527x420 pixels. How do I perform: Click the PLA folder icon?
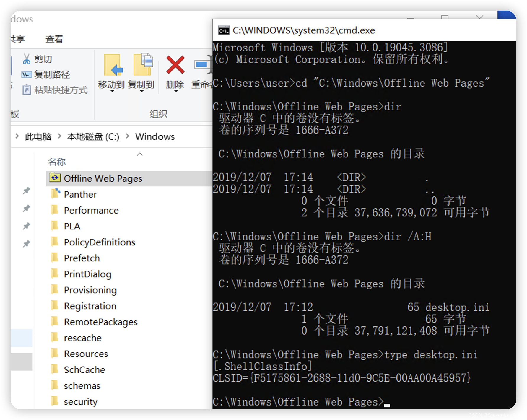click(x=55, y=226)
